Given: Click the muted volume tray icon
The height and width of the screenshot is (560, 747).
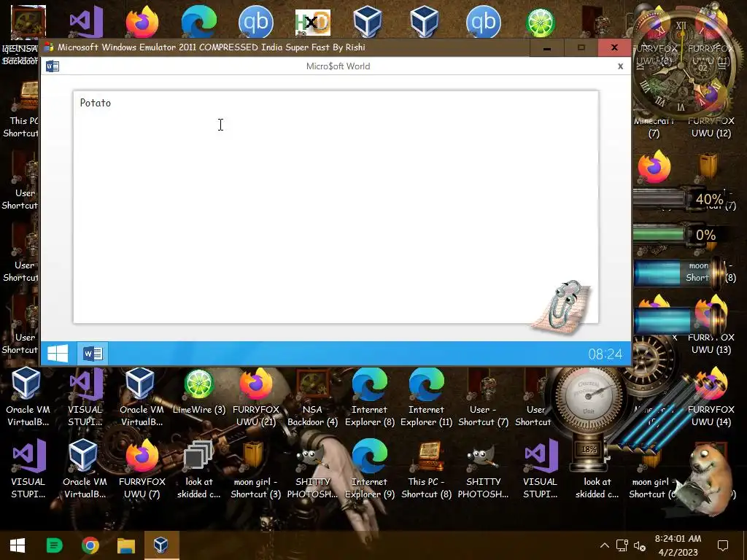Looking at the screenshot, I should [639, 545].
